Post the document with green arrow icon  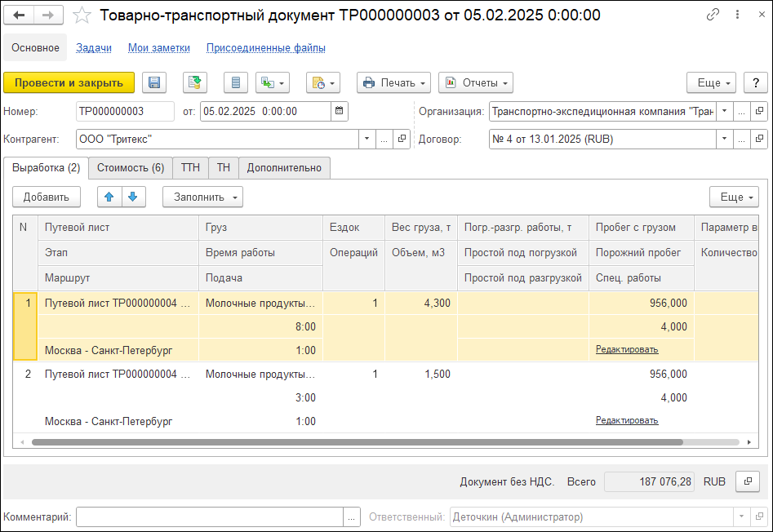point(195,82)
